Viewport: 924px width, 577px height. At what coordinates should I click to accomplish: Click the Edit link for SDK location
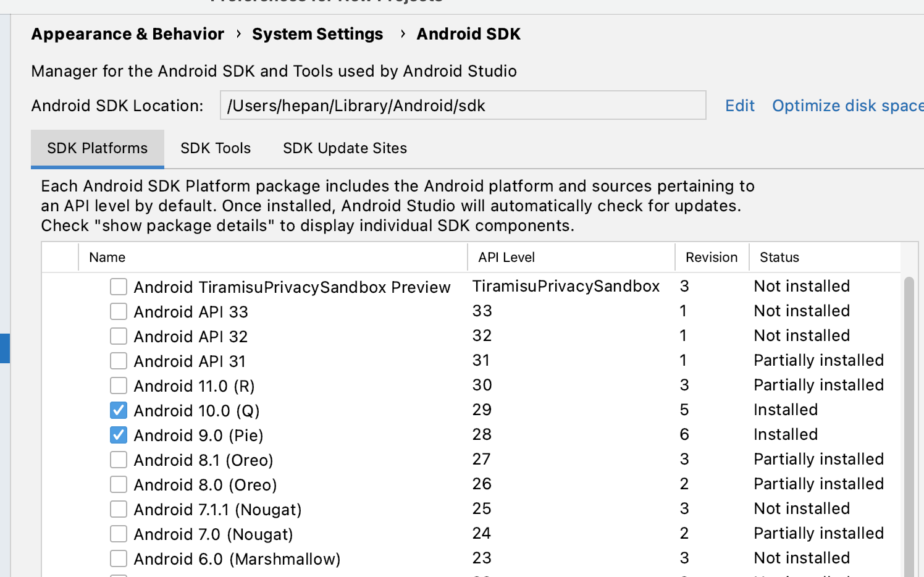coord(740,106)
